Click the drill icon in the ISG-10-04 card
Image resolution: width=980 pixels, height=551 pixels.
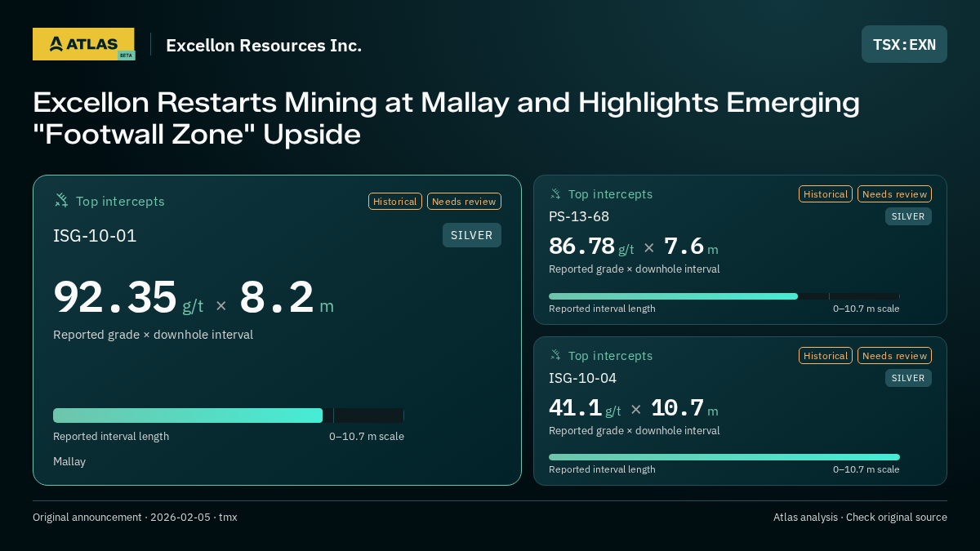(x=555, y=356)
